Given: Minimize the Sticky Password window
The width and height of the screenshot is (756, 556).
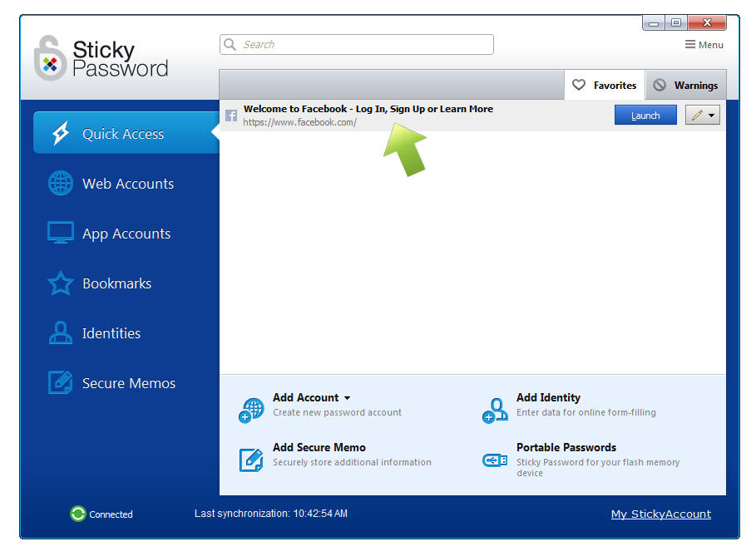Looking at the screenshot, I should [x=654, y=22].
